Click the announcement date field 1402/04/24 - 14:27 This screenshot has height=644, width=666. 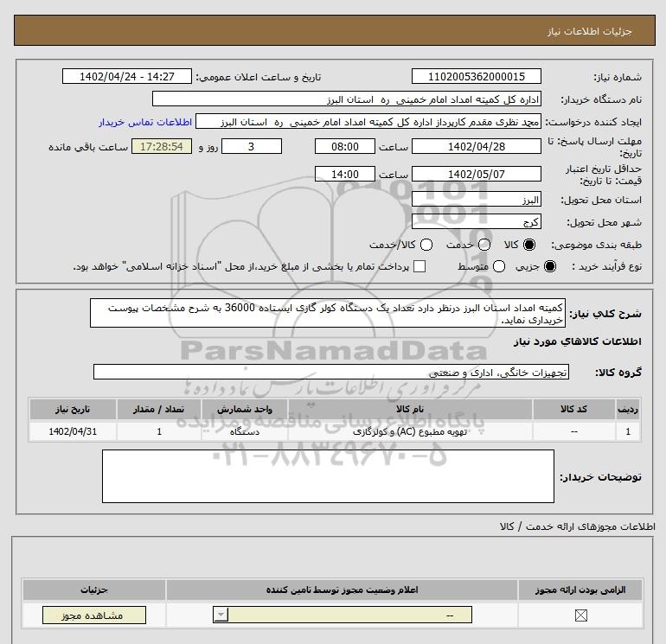127,76
